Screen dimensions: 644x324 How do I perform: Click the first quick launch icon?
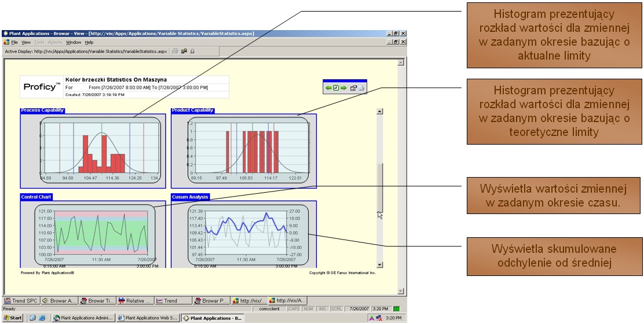click(32, 318)
